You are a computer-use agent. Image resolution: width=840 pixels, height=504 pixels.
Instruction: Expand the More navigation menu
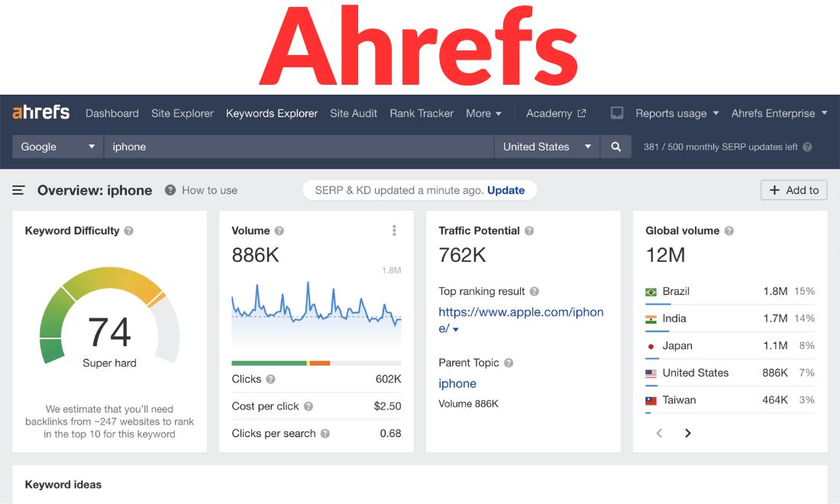(x=483, y=113)
